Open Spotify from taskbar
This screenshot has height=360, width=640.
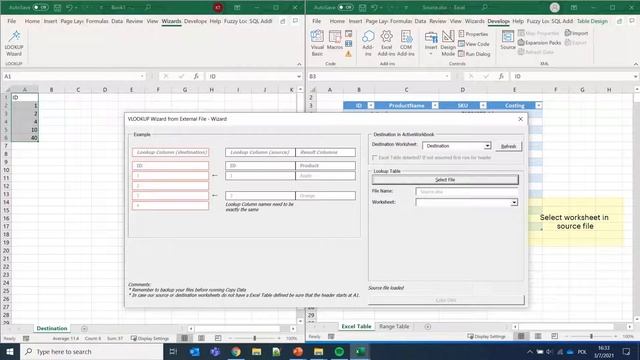pyautogui.click(x=339, y=351)
